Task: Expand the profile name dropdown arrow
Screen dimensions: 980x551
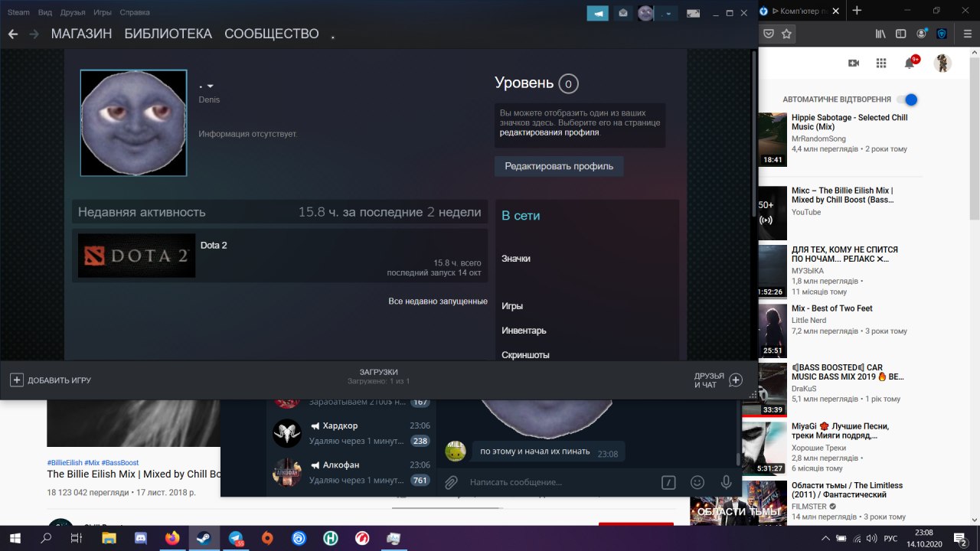Action: coord(211,86)
